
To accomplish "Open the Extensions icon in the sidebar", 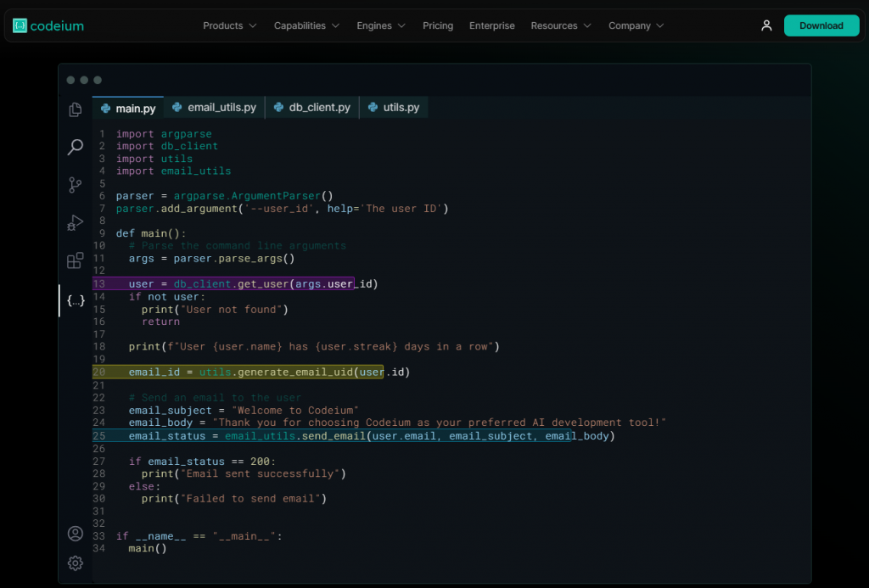I will click(76, 260).
